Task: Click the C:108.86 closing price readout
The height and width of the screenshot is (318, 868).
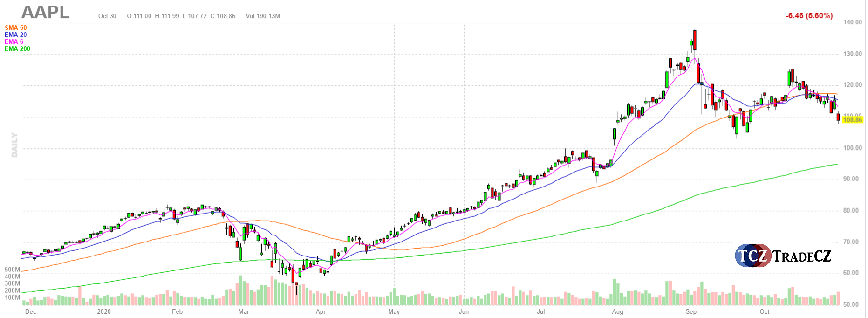Action: (x=223, y=16)
